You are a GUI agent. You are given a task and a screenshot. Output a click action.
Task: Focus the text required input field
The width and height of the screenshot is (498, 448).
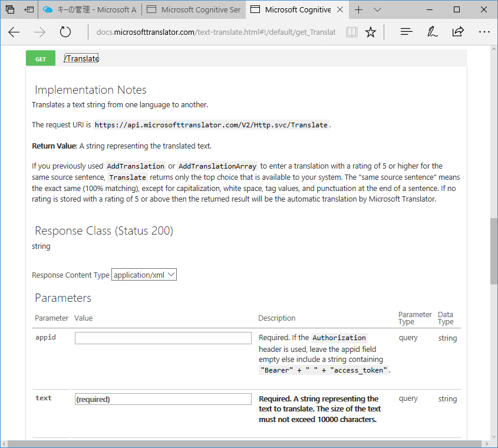pyautogui.click(x=163, y=399)
